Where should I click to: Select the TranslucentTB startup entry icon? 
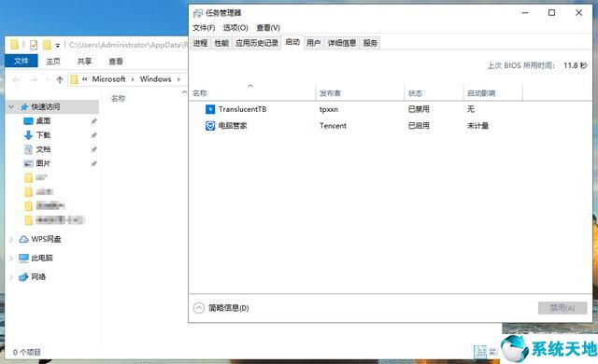(x=210, y=109)
